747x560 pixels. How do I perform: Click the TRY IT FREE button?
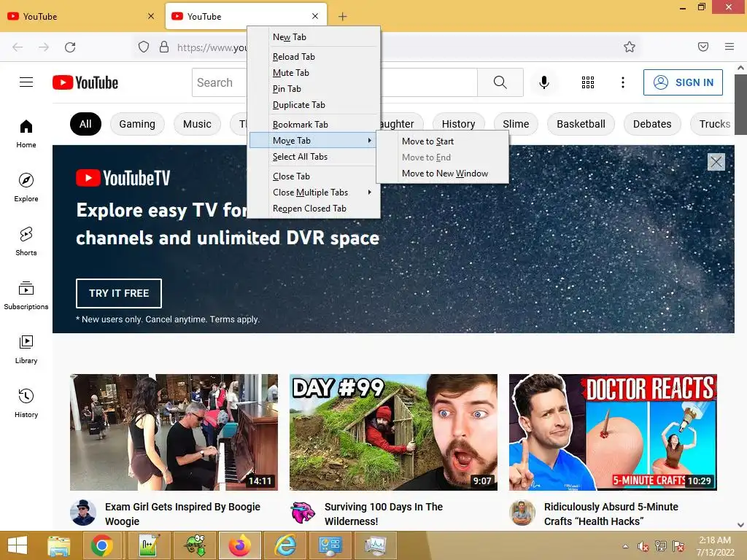click(119, 293)
